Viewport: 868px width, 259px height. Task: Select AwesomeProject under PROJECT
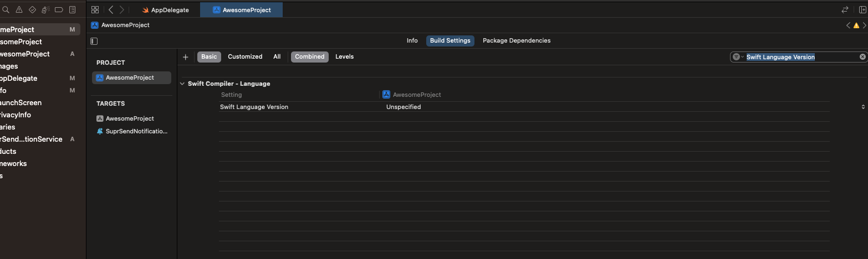tap(131, 78)
